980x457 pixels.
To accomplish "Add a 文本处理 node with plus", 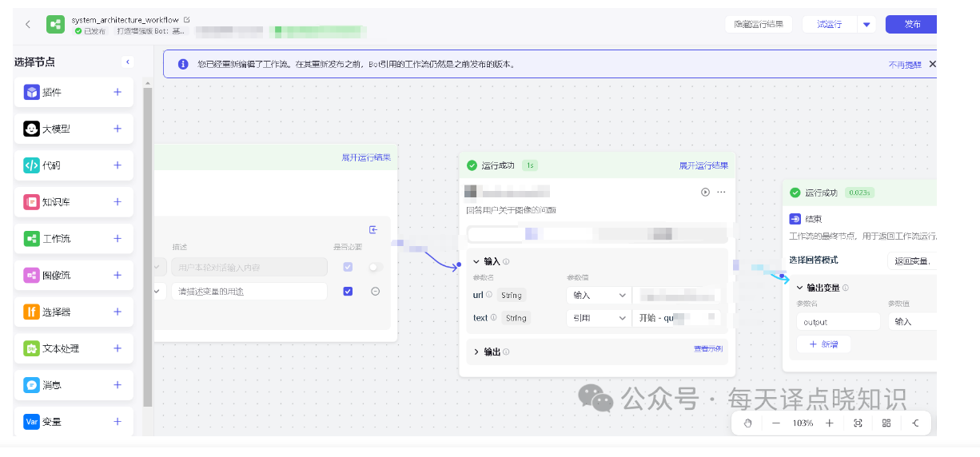I will click(x=118, y=348).
